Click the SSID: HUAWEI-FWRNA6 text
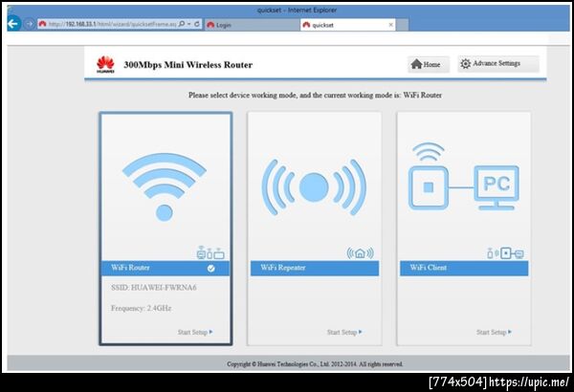The width and height of the screenshot is (574, 392). (154, 288)
